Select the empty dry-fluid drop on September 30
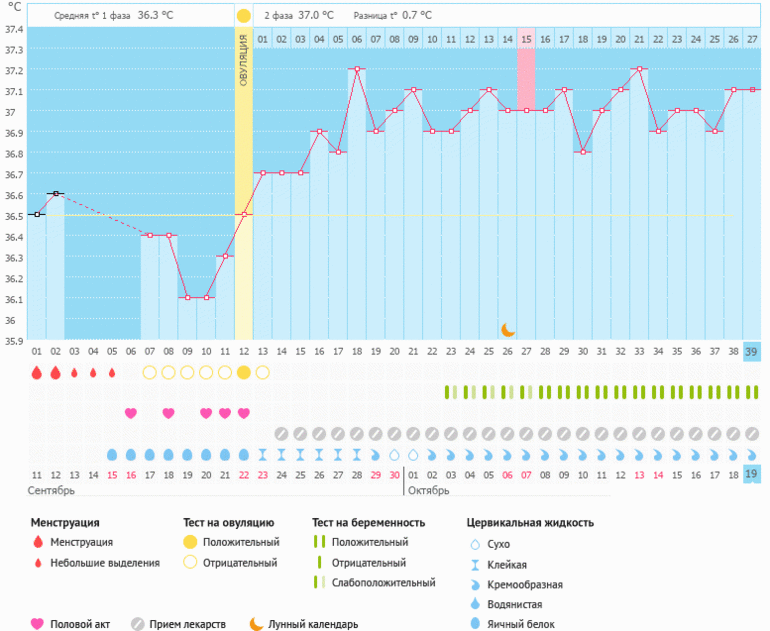The width and height of the screenshot is (770, 631). pos(394,454)
